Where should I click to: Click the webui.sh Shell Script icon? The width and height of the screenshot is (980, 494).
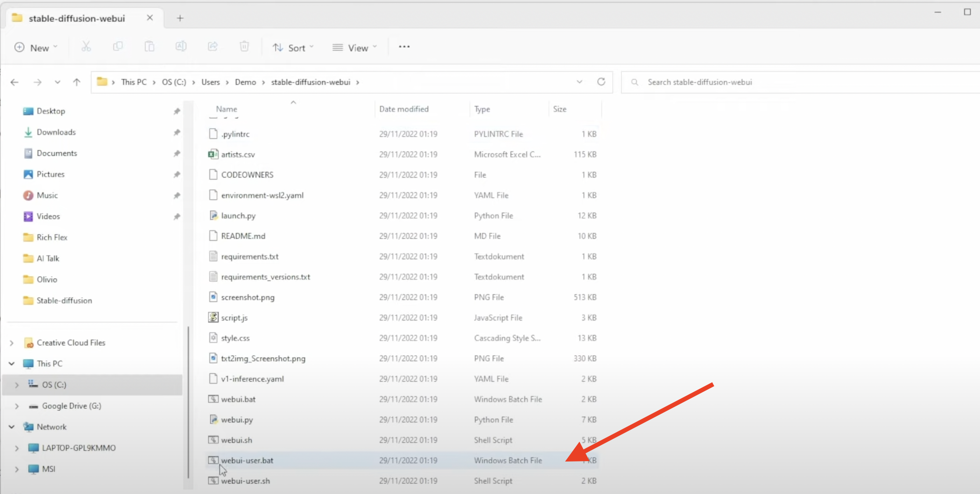[x=213, y=440]
